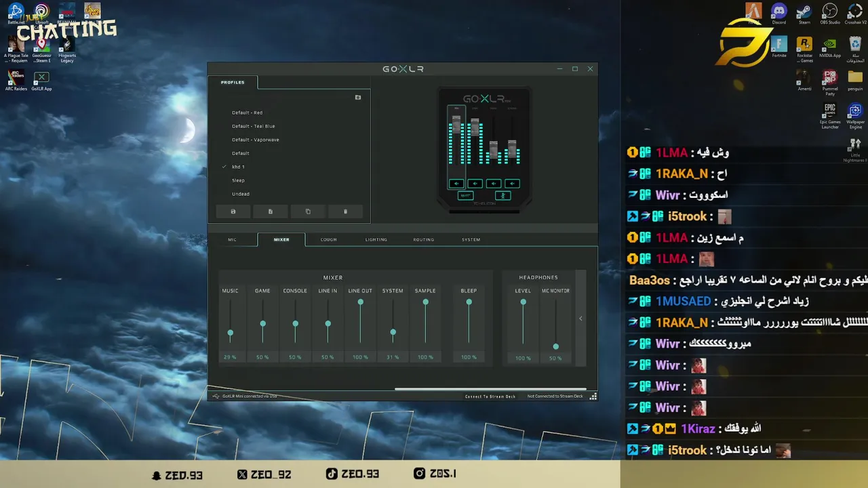Click the cough mic button on device image
This screenshot has width=868, height=488.
click(x=502, y=195)
